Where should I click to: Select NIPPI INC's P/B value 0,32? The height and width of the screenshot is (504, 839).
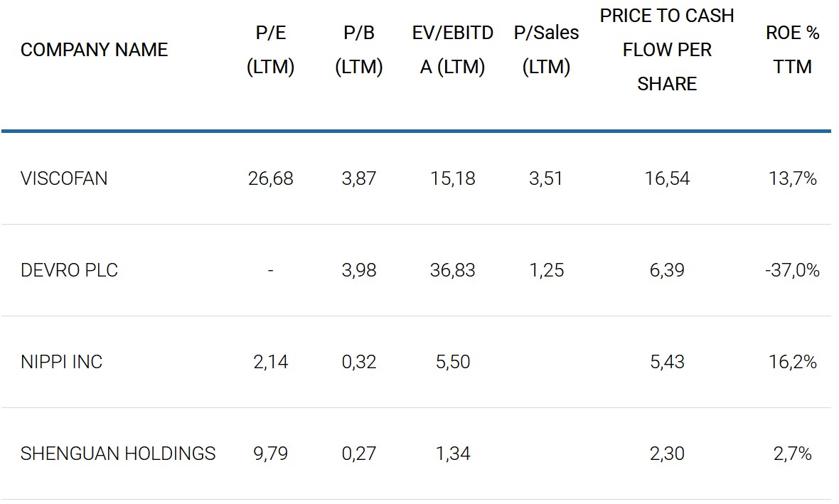tap(358, 362)
